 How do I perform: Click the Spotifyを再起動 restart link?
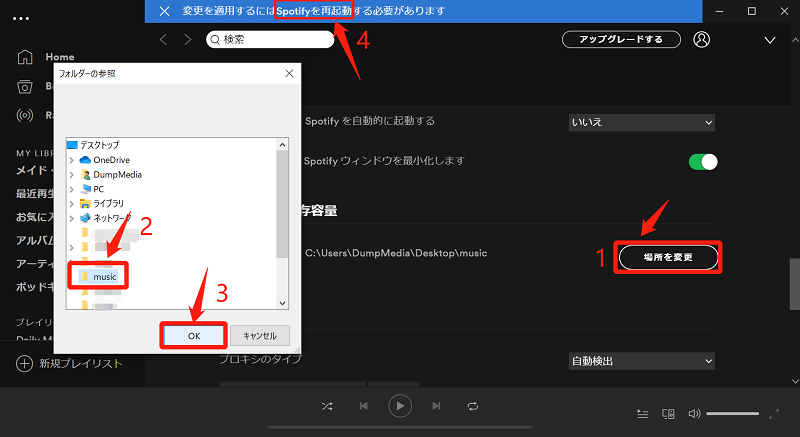click(314, 11)
